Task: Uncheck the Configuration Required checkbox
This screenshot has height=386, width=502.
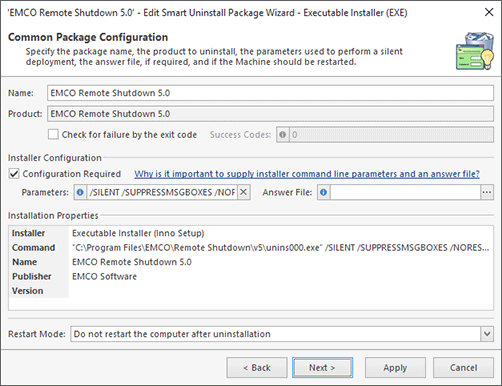Action: click(x=14, y=174)
